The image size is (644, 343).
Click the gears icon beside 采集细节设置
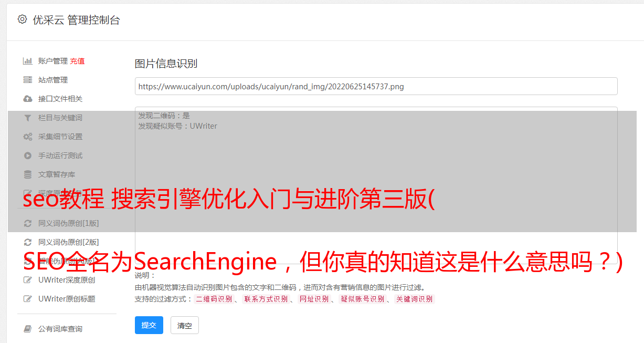[x=28, y=137]
